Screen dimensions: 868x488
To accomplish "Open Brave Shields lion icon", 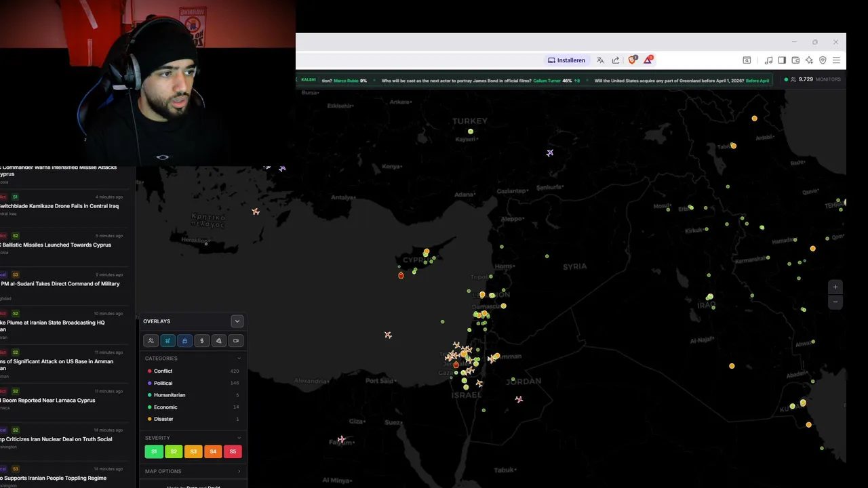I will point(633,60).
